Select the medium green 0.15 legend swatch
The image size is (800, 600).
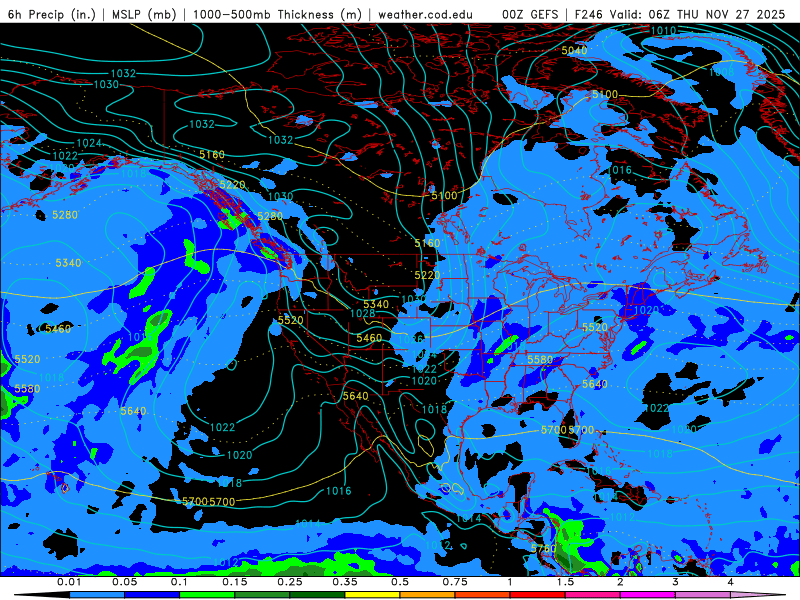pyautogui.click(x=262, y=595)
